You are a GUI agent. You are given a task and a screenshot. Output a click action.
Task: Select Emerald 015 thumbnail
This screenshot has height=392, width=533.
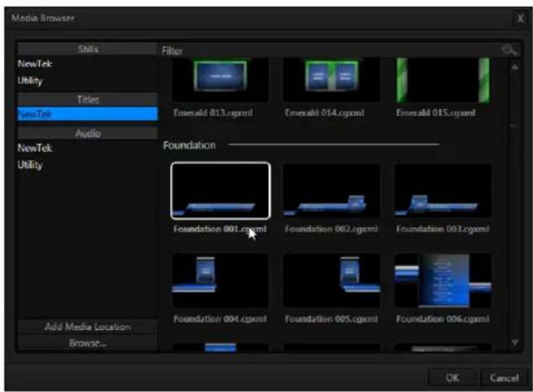coord(443,80)
